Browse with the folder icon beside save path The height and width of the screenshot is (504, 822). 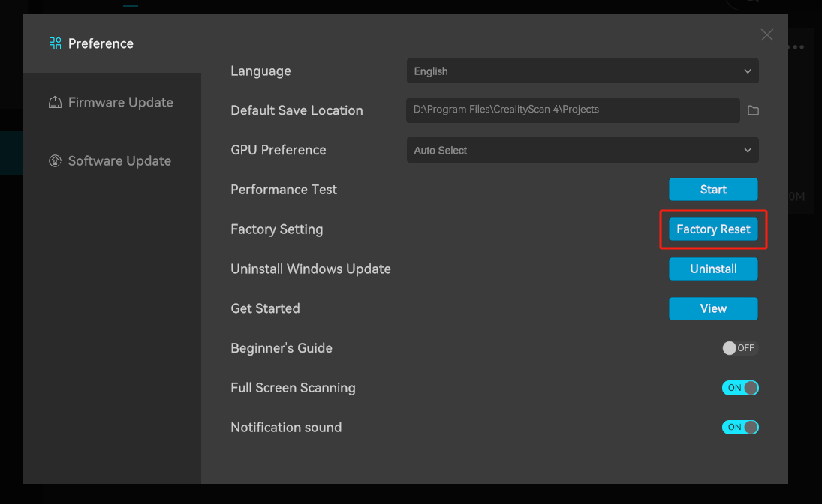tap(753, 110)
